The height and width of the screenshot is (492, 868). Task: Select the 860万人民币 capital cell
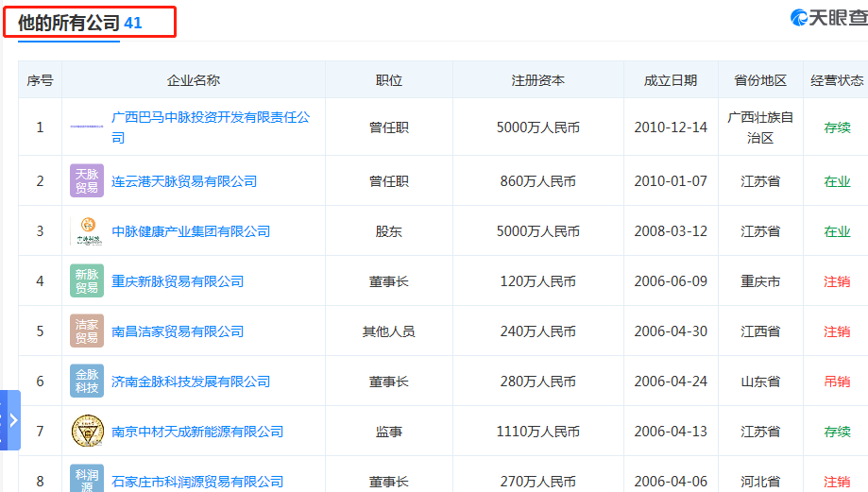coord(538,181)
